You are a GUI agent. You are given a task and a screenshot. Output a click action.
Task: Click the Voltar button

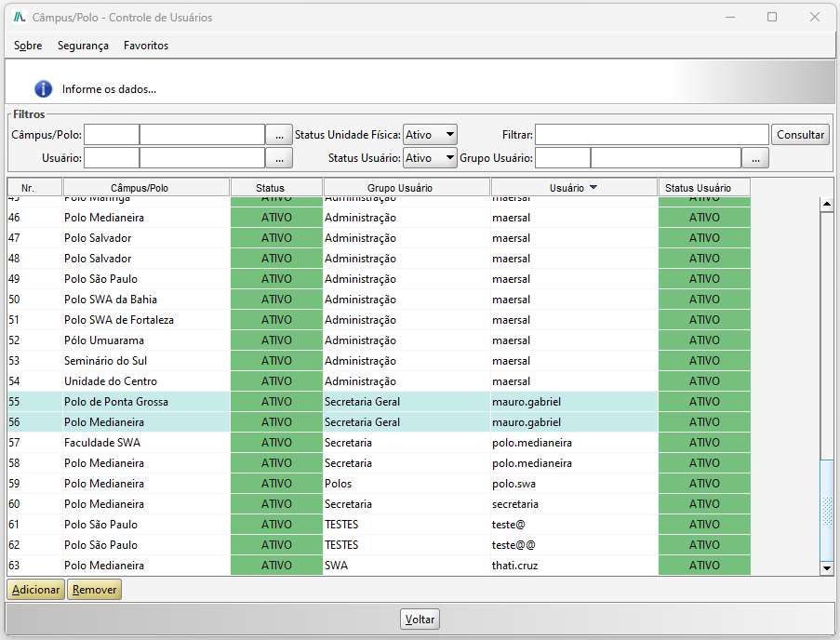coord(420,620)
